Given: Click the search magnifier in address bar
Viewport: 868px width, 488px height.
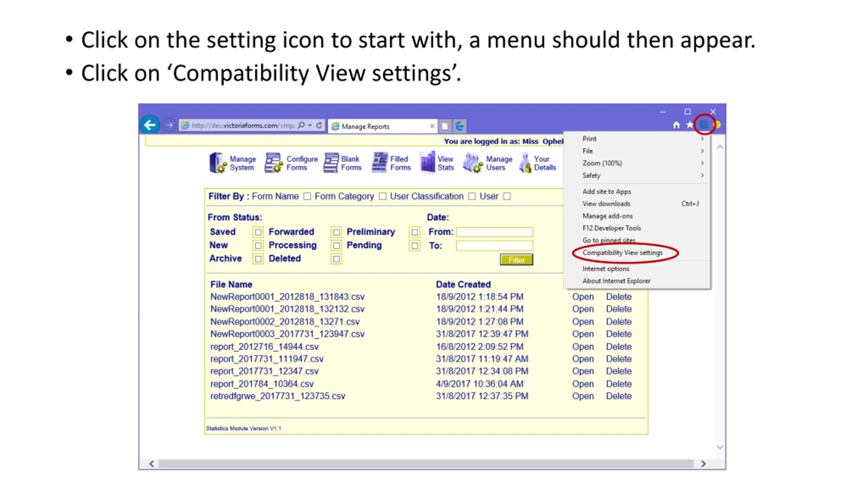Looking at the screenshot, I should tap(301, 125).
